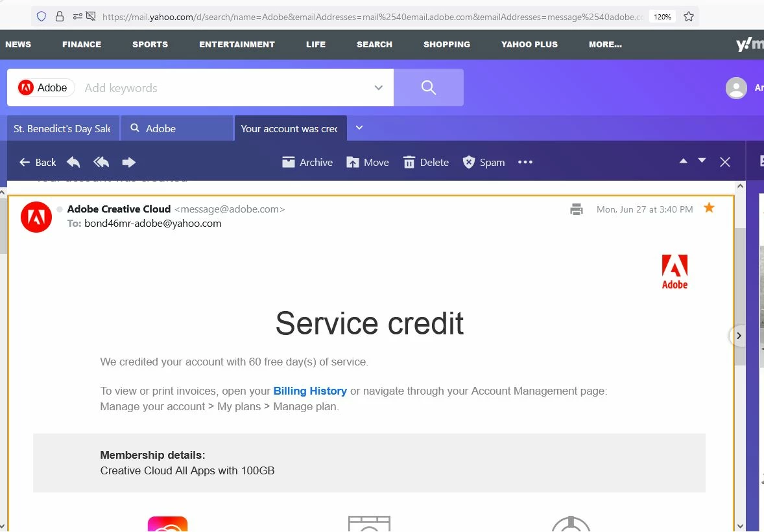Click the Adobe Creative Cloud sender name
764x532 pixels.
coord(119,209)
